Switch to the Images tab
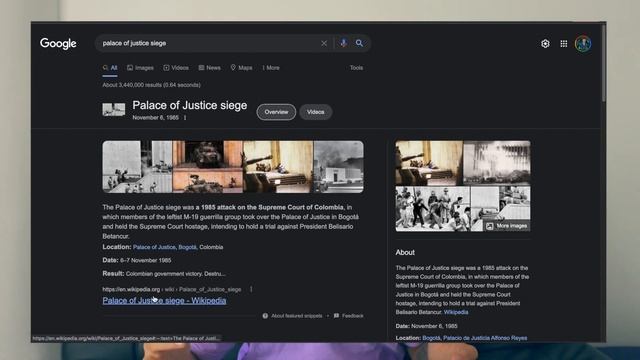The height and width of the screenshot is (360, 640). pyautogui.click(x=140, y=68)
